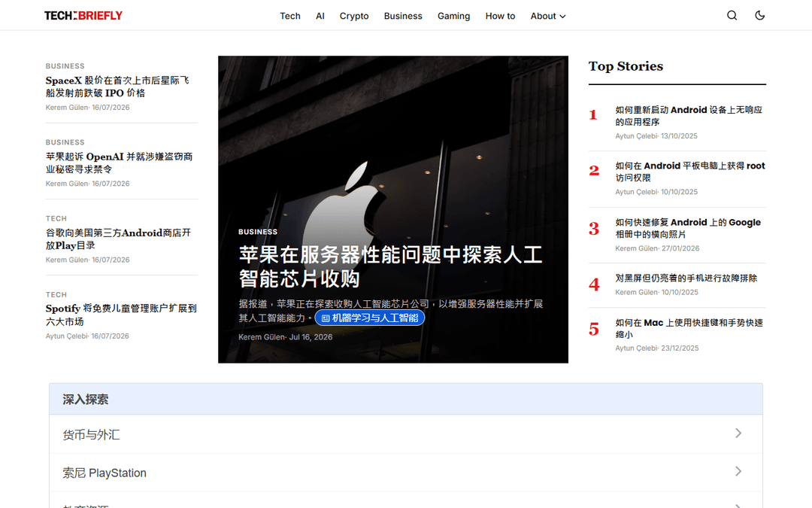Open featured headline 苹果在服务器性能问题中探索人工智能芯片收购

click(x=390, y=266)
